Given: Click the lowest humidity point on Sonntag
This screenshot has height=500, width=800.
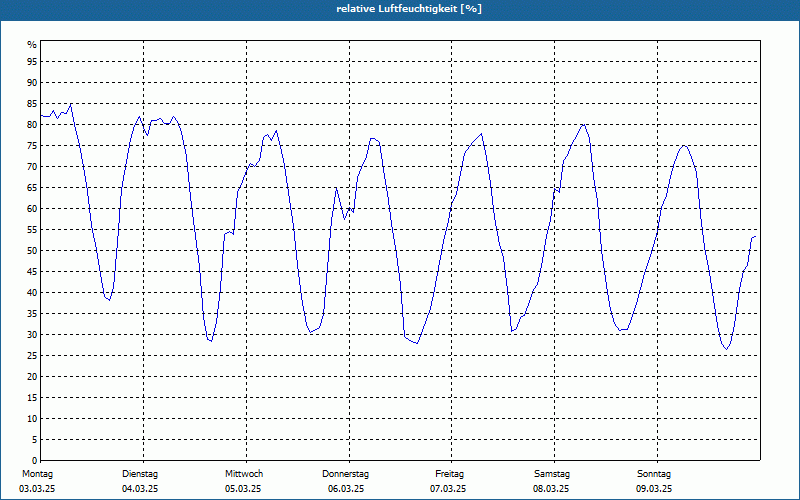Looking at the screenshot, I should [x=727, y=349].
